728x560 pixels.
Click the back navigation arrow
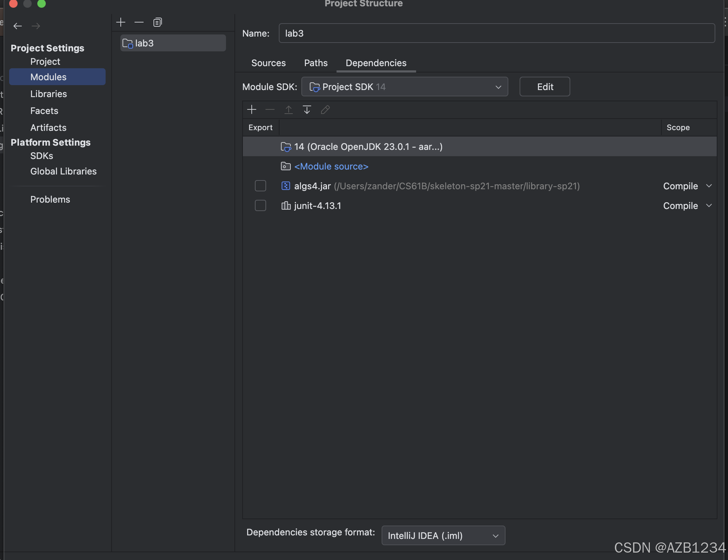(18, 26)
